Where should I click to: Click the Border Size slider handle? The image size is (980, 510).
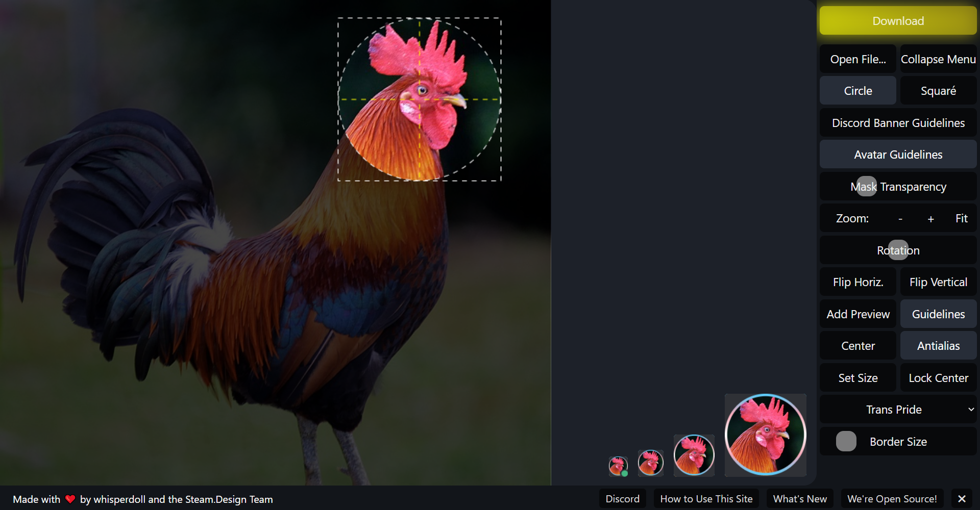click(846, 442)
